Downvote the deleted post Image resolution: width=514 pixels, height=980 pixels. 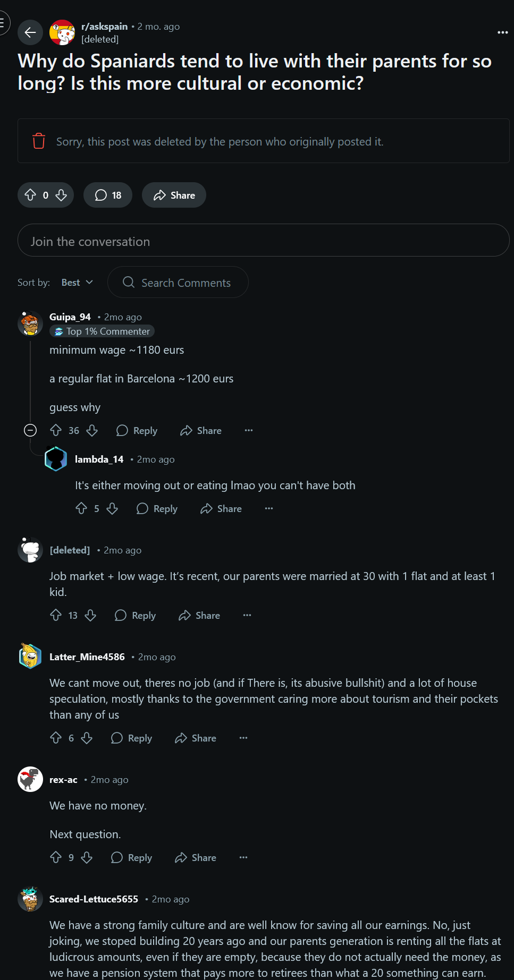[x=61, y=195]
